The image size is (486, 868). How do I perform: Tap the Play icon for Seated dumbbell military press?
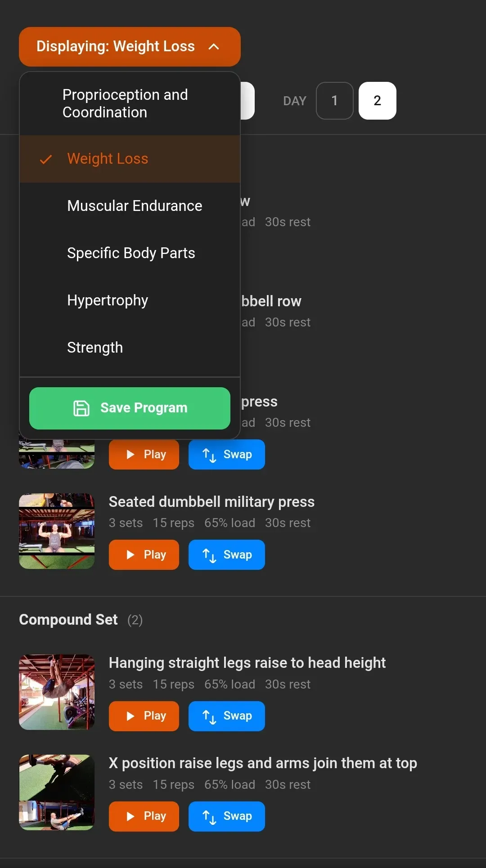click(x=131, y=555)
